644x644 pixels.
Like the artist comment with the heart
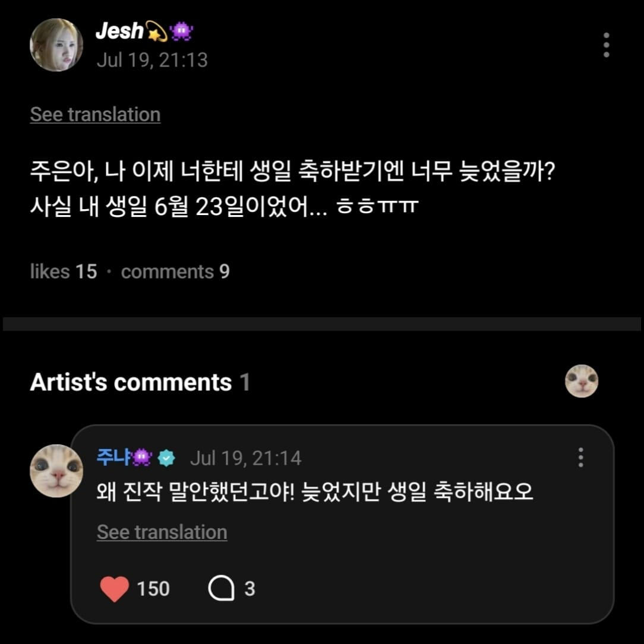pos(115,589)
